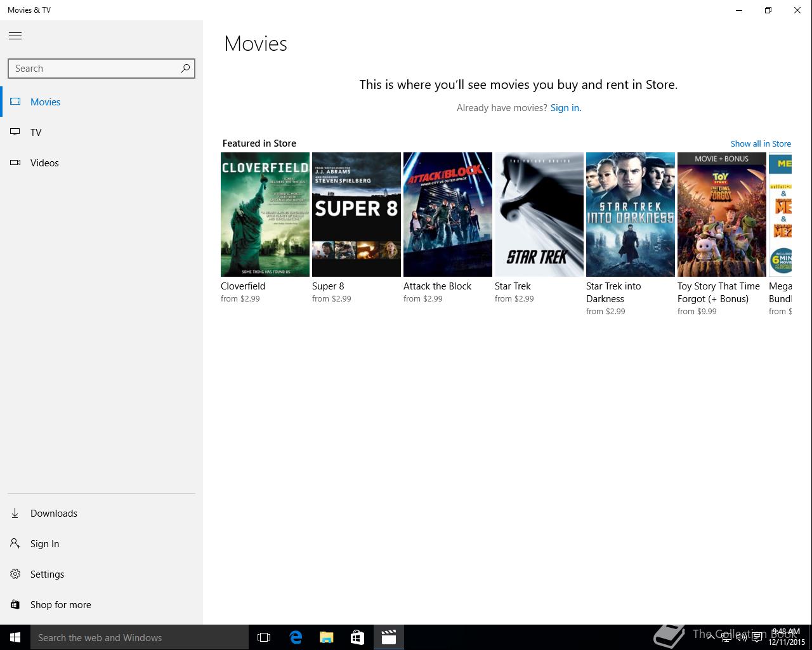This screenshot has width=812, height=650.
Task: Close the Movies & TV window
Action: (797, 10)
